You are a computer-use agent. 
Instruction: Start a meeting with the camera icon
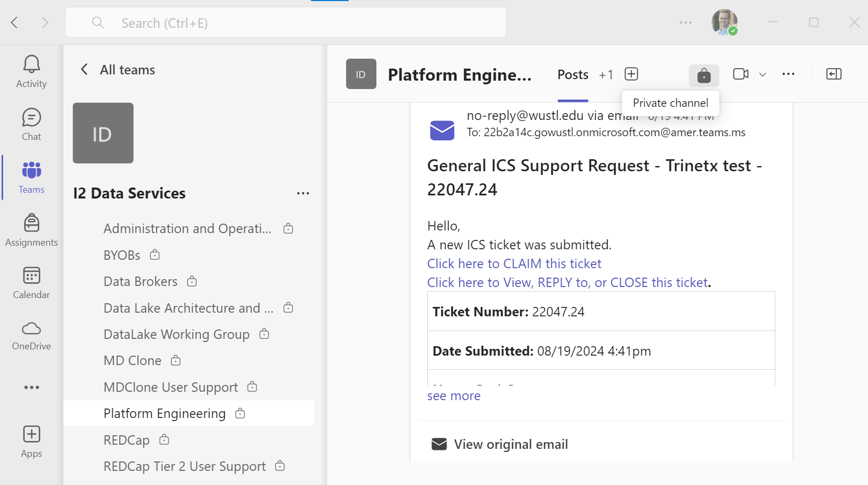pyautogui.click(x=741, y=74)
